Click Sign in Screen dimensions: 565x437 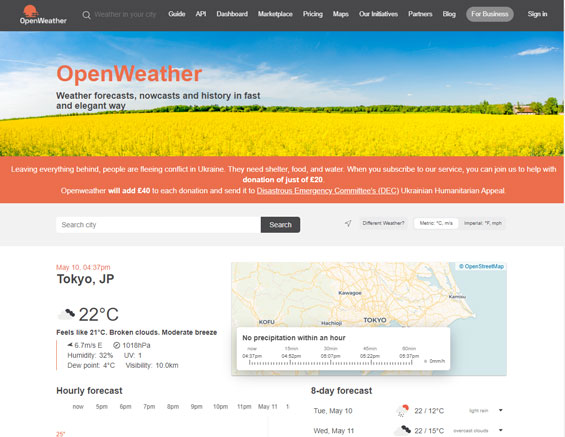coord(537,14)
